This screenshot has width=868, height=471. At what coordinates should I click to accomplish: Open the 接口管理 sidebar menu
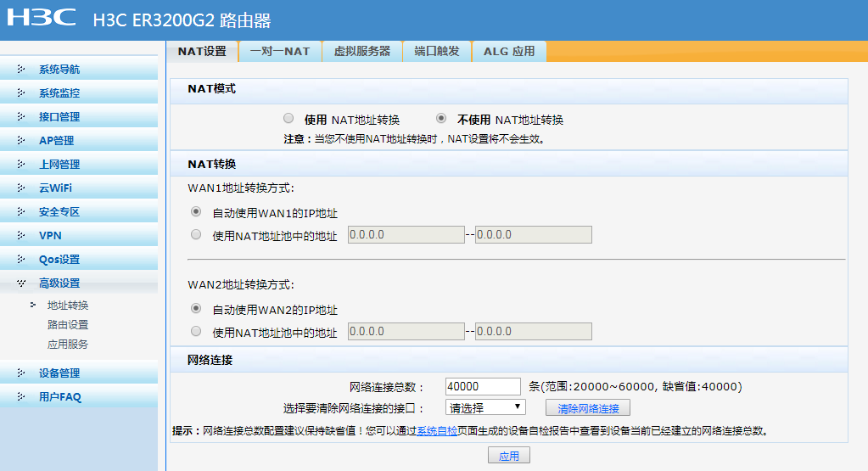coord(59,117)
